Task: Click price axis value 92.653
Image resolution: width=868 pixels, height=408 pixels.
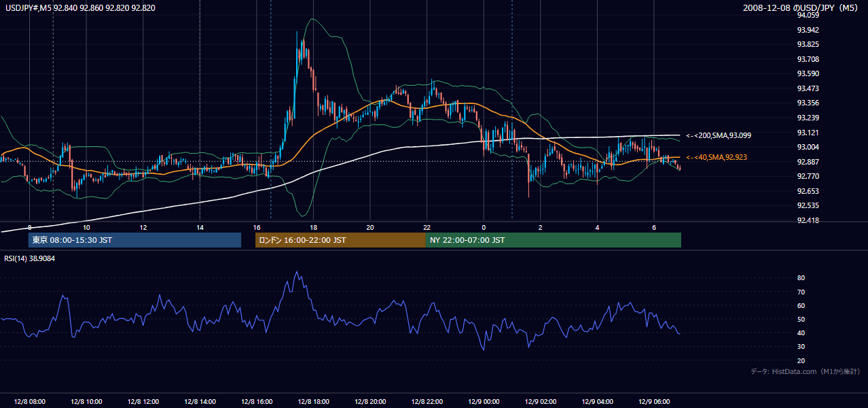Action: pyautogui.click(x=808, y=191)
